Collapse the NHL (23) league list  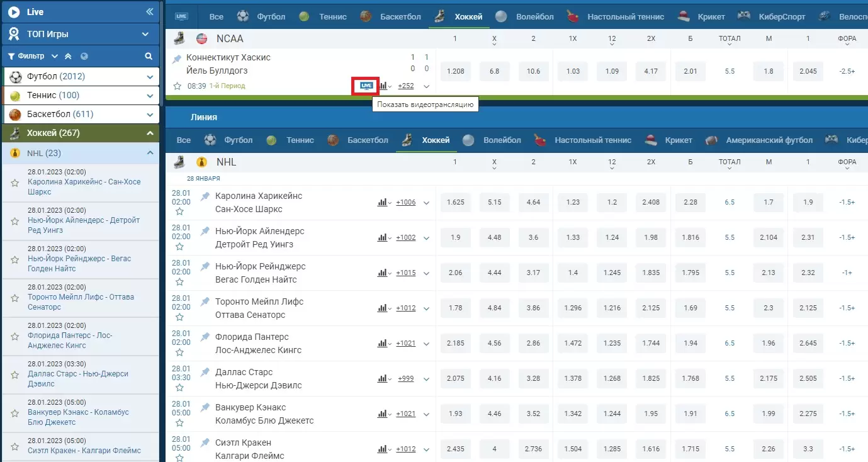[x=150, y=153]
